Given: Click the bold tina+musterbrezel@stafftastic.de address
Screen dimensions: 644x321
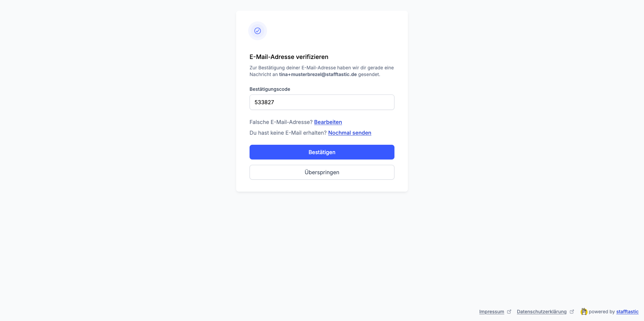Looking at the screenshot, I should [318, 74].
